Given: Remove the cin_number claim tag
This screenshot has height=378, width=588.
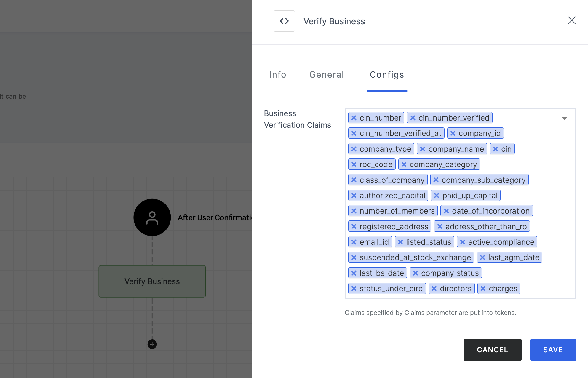Looking at the screenshot, I should point(354,118).
